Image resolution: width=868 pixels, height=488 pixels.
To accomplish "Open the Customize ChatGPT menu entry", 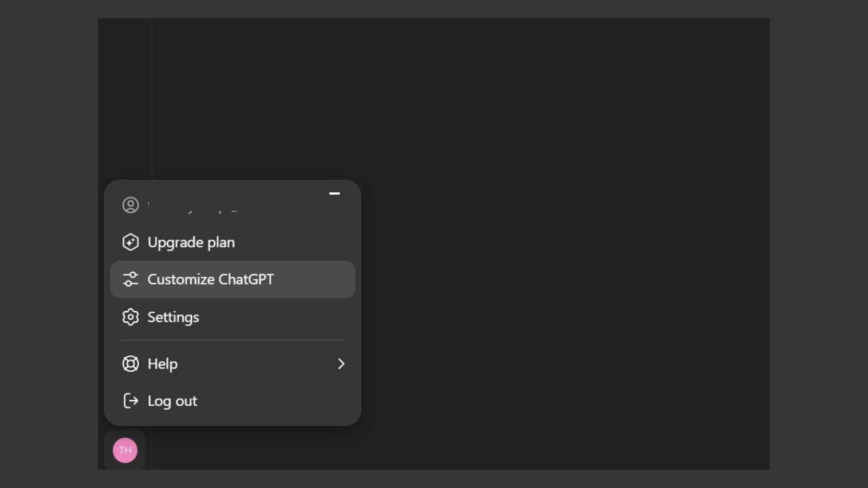I will [x=232, y=279].
